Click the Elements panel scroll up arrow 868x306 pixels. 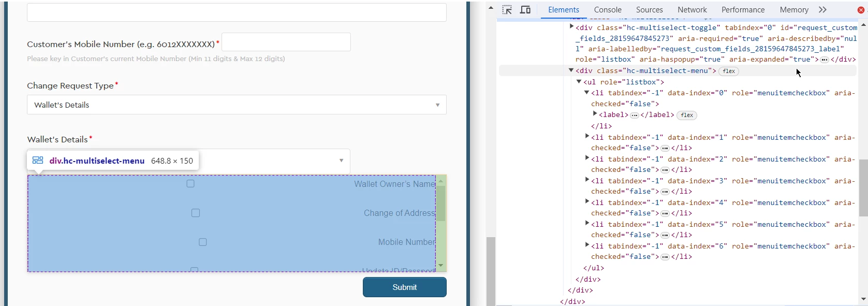coord(863,24)
